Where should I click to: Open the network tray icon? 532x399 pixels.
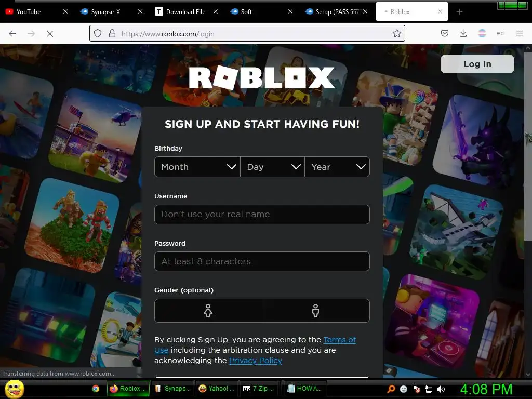(429, 389)
